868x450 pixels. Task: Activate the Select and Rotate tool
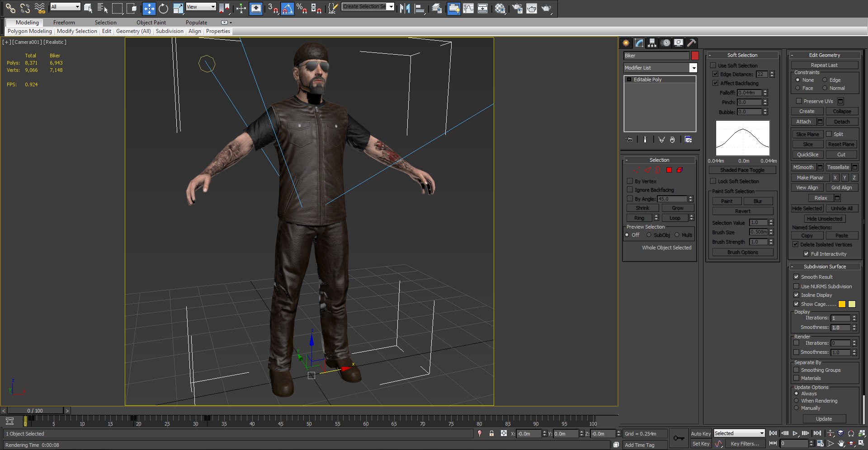164,8
